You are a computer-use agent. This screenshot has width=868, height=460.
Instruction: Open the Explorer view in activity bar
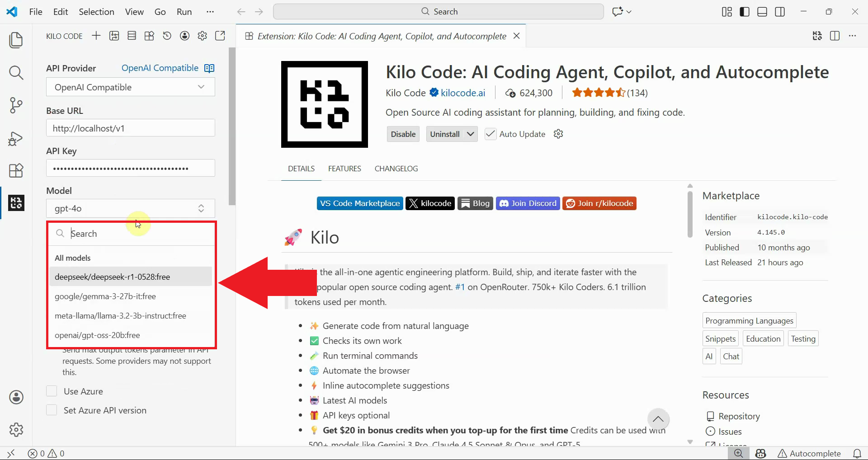point(16,40)
